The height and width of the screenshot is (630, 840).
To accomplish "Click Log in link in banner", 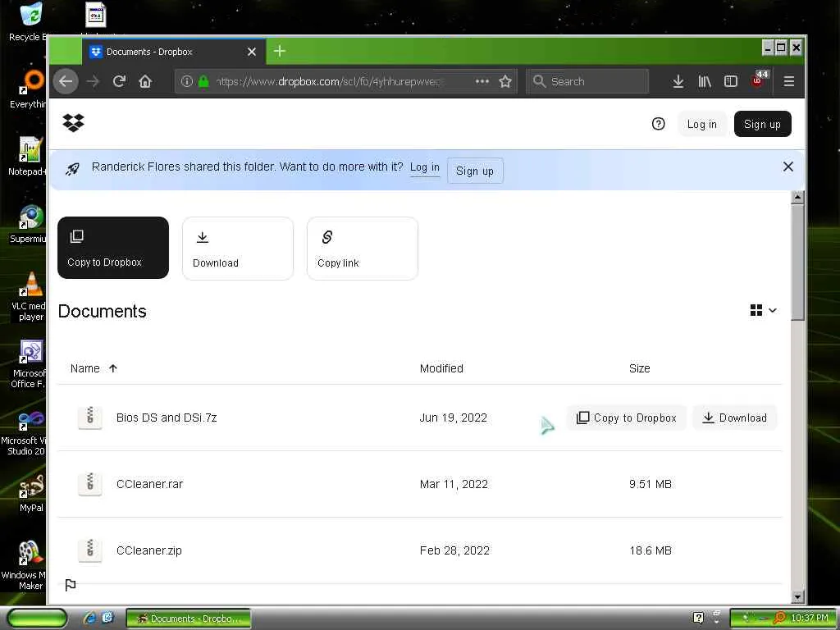I will [x=425, y=167].
